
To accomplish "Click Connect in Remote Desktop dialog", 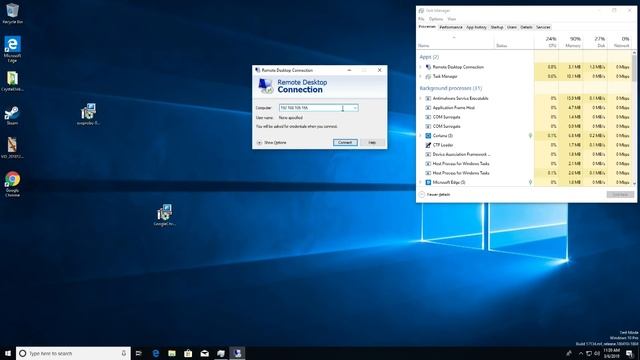I will (345, 142).
